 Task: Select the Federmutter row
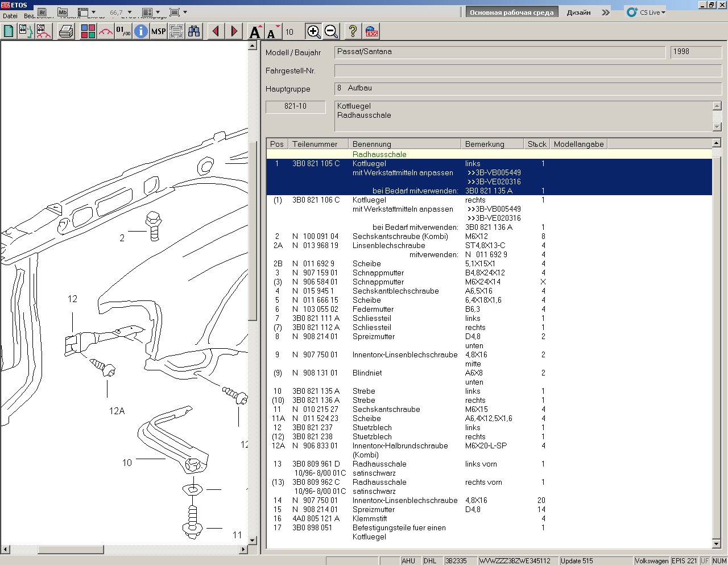[489, 310]
